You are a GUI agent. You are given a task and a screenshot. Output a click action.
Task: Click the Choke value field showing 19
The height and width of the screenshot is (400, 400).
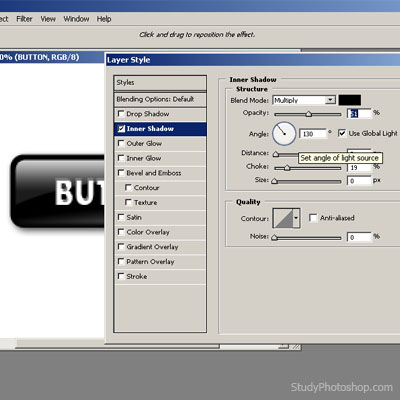(359, 167)
